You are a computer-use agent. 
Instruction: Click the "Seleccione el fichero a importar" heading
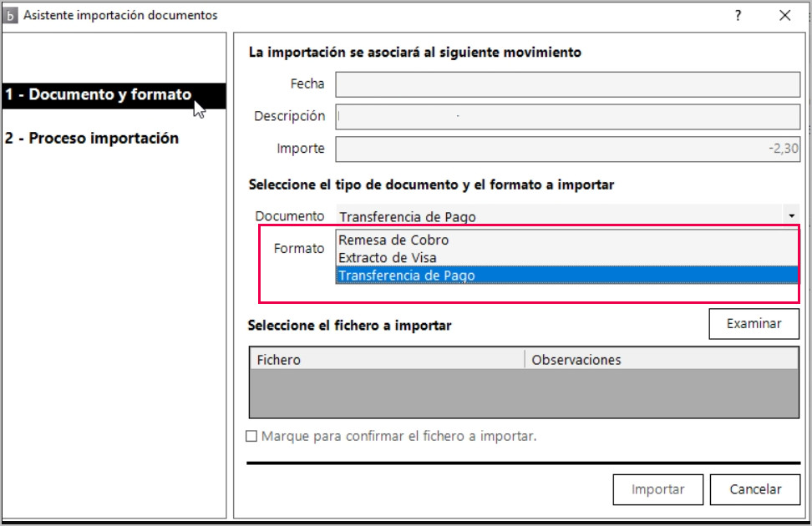click(x=349, y=326)
